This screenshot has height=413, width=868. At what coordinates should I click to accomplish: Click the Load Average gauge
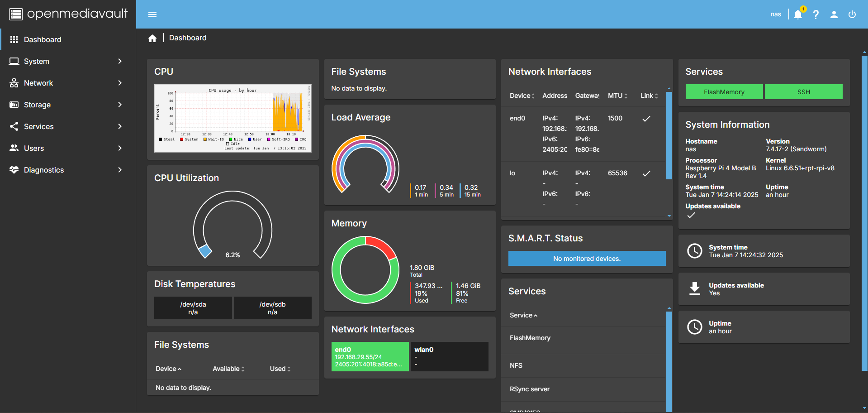[x=365, y=164]
